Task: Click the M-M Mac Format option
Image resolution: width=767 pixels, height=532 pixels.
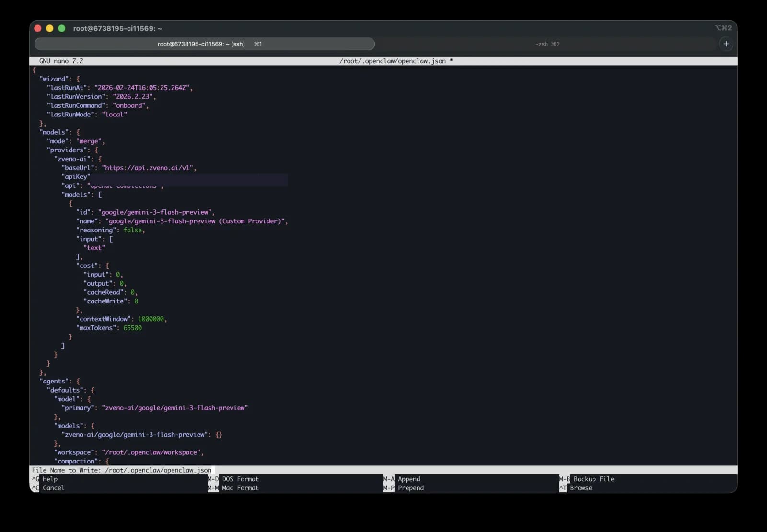Action: (233, 488)
